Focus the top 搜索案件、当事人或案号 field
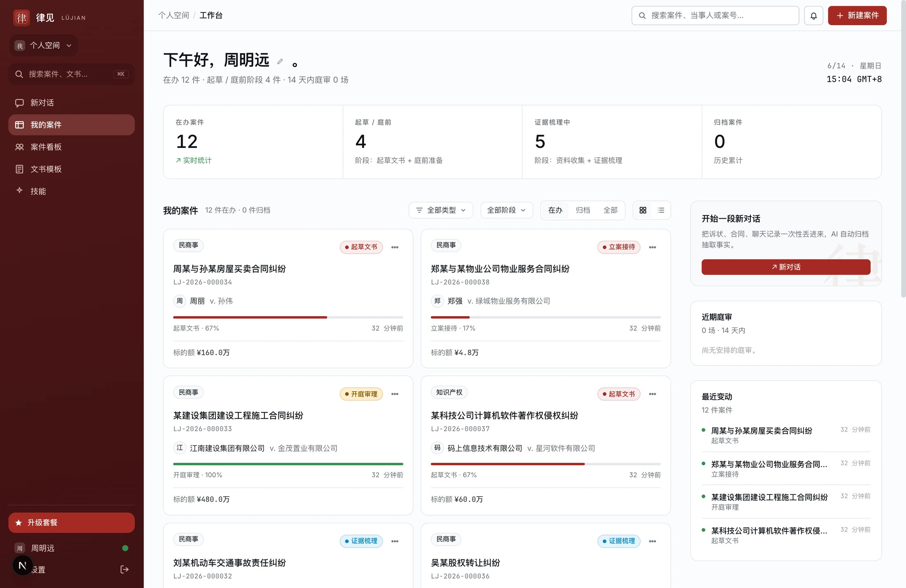 point(715,16)
